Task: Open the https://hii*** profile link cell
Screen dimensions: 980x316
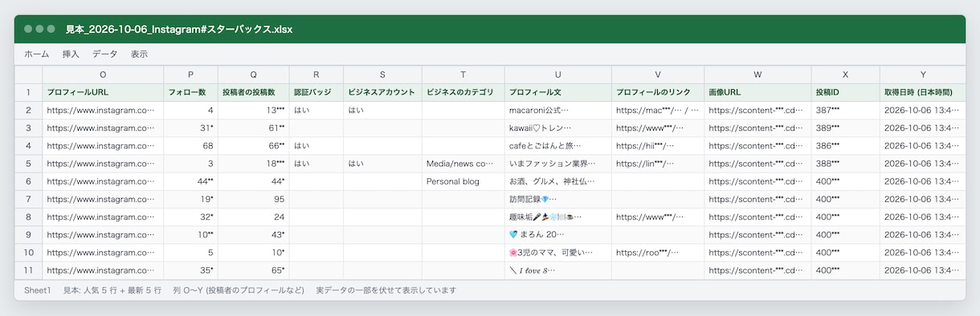Action: pos(658,146)
